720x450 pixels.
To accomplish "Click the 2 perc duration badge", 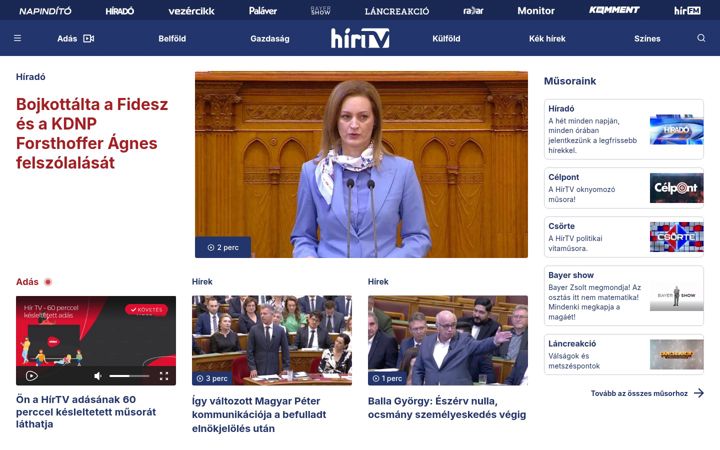I will (223, 247).
